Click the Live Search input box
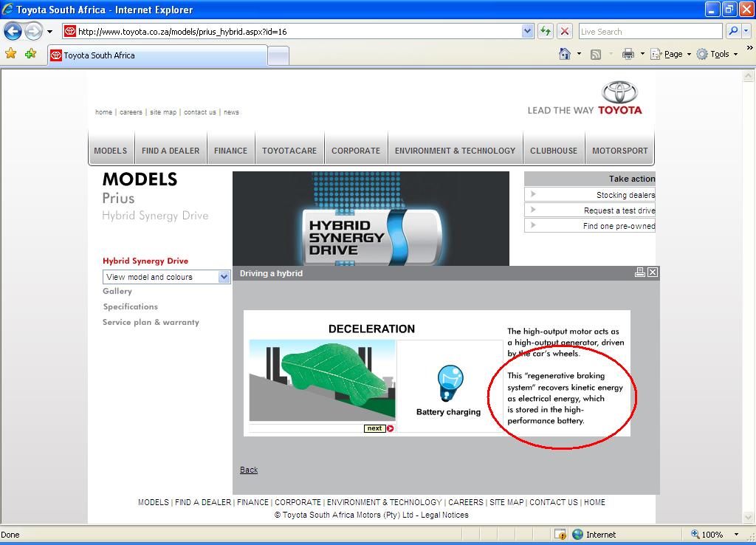This screenshot has height=545, width=756. (x=650, y=31)
